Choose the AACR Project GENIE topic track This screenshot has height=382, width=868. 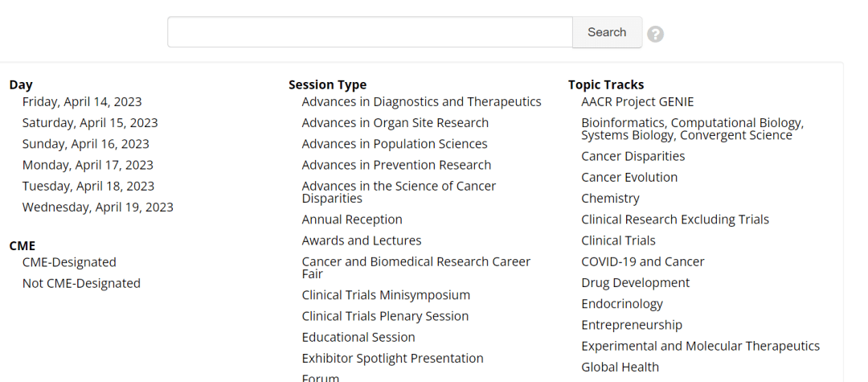click(637, 102)
